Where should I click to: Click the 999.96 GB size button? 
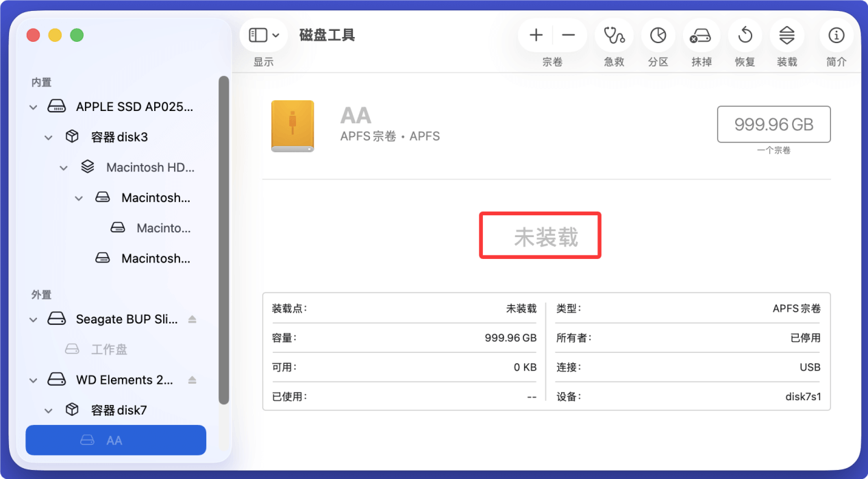click(773, 124)
